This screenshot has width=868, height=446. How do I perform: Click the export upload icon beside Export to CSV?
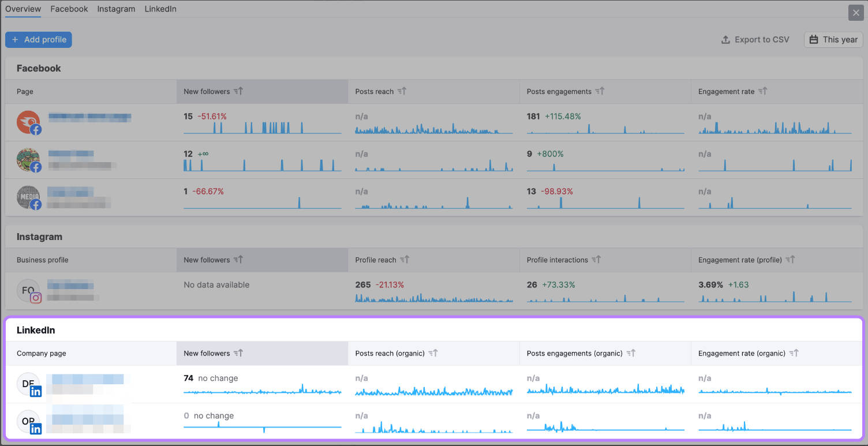coord(725,39)
